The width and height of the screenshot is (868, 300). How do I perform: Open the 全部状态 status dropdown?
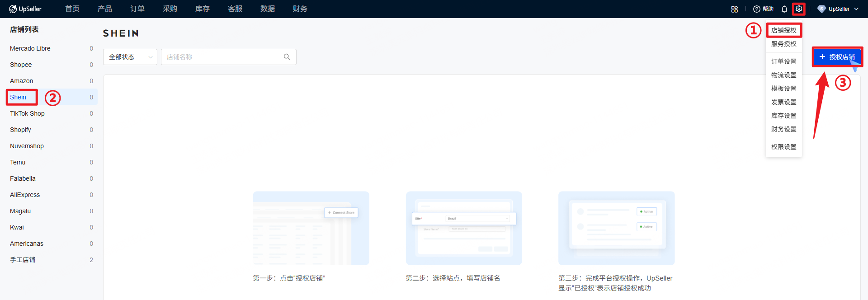click(130, 57)
